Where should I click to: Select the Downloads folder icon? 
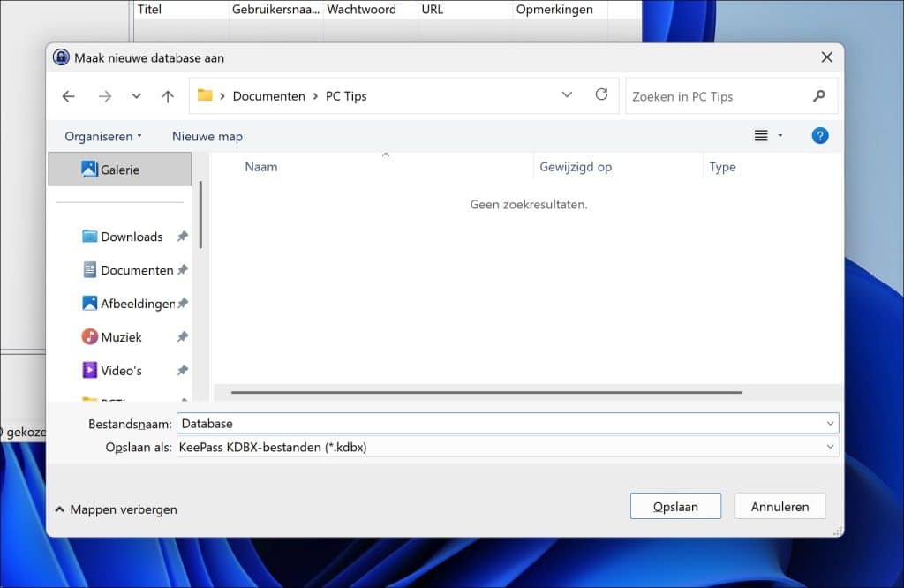pos(88,237)
